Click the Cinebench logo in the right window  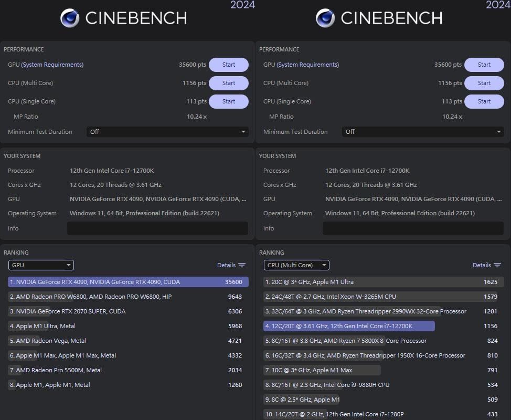coord(325,18)
